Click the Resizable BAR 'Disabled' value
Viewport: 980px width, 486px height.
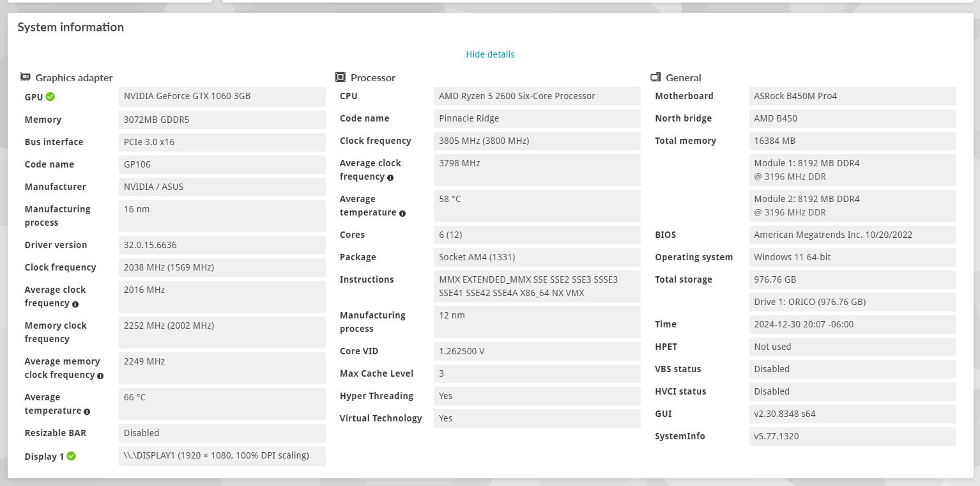222,433
